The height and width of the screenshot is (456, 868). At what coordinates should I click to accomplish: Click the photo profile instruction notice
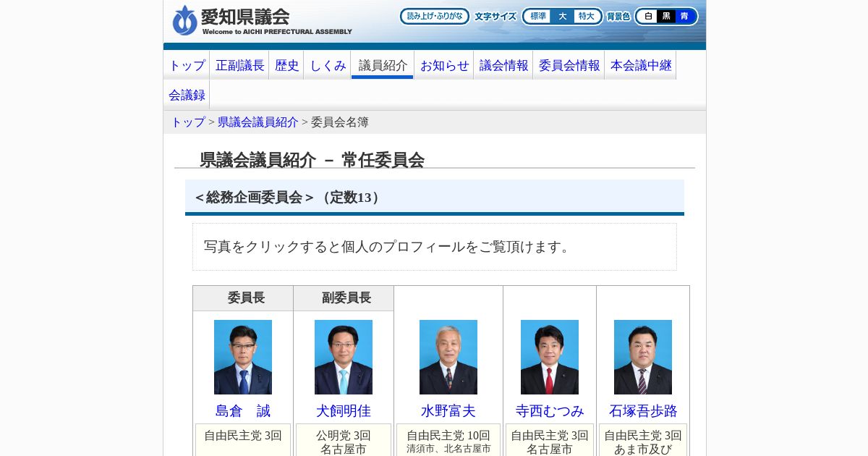[x=435, y=247]
